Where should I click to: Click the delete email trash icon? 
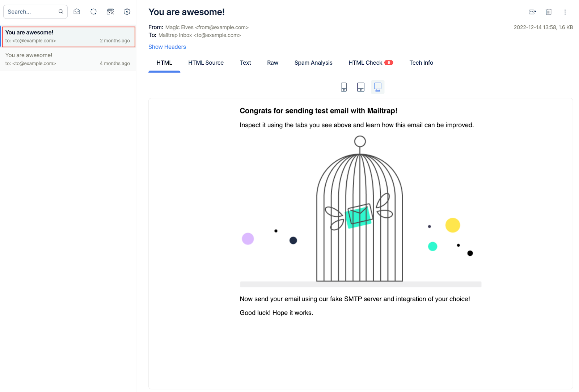548,12
